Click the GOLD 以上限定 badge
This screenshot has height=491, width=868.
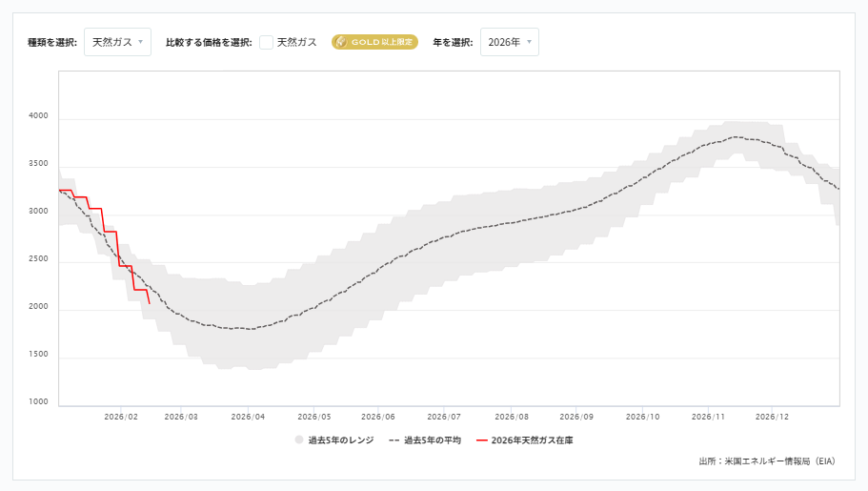[374, 42]
